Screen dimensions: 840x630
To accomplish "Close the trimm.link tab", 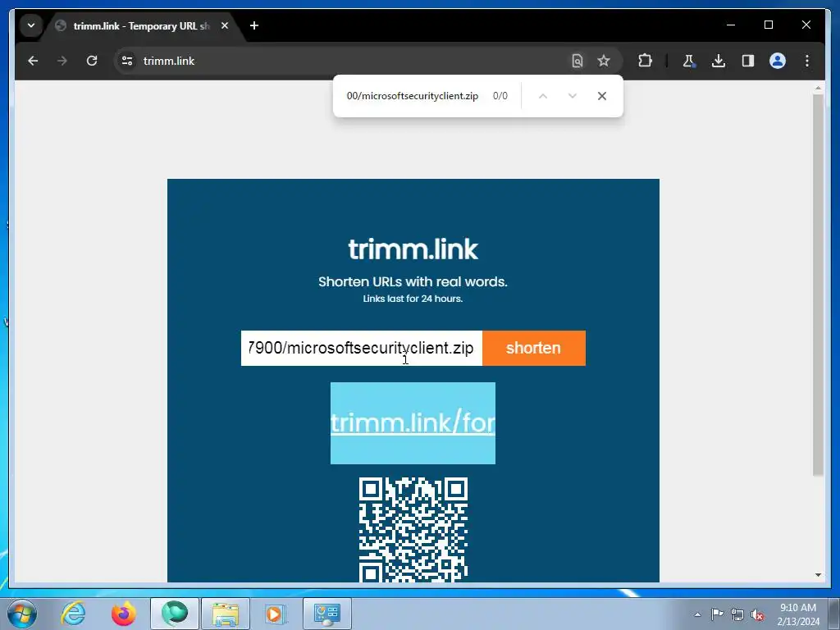I will click(x=225, y=25).
